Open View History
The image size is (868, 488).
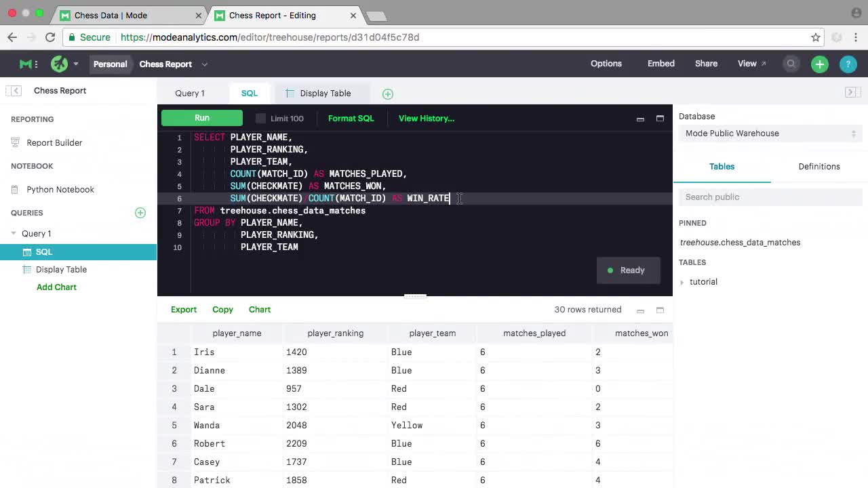427,119
